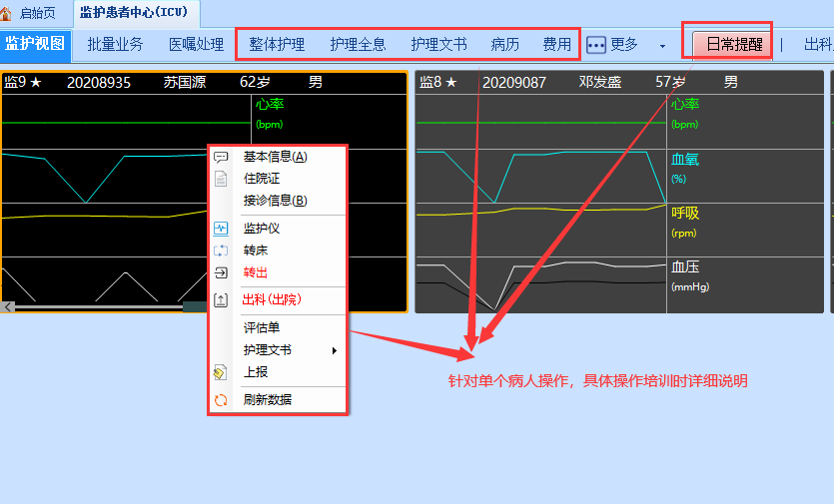Choose 监护仪 from context menu
The width and height of the screenshot is (834, 504).
(261, 229)
